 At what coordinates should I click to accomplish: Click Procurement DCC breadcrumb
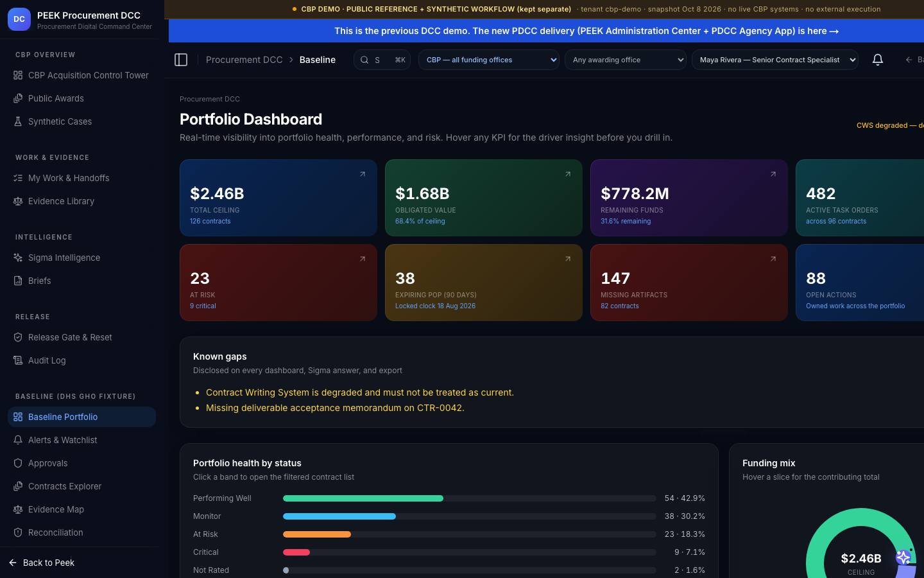[244, 60]
